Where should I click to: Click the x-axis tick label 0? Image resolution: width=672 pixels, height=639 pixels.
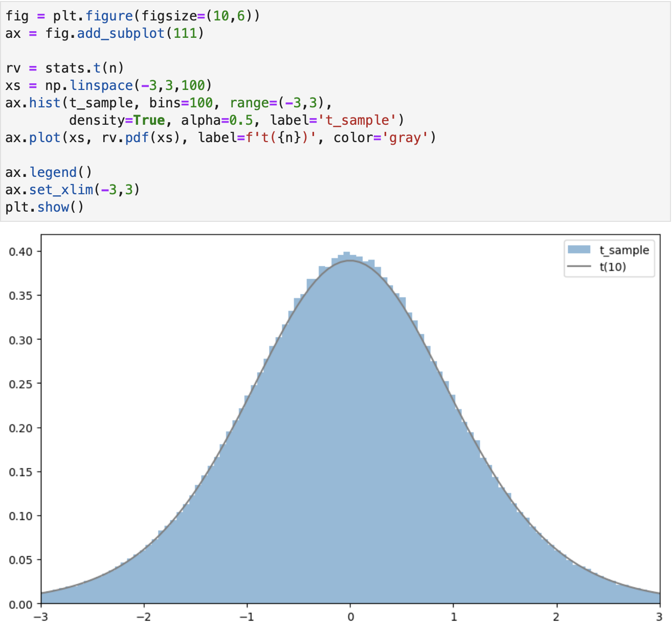point(350,617)
